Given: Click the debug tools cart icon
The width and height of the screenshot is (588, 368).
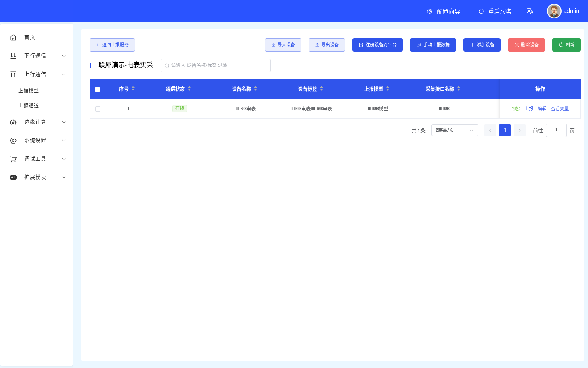Looking at the screenshot, I should (13, 159).
